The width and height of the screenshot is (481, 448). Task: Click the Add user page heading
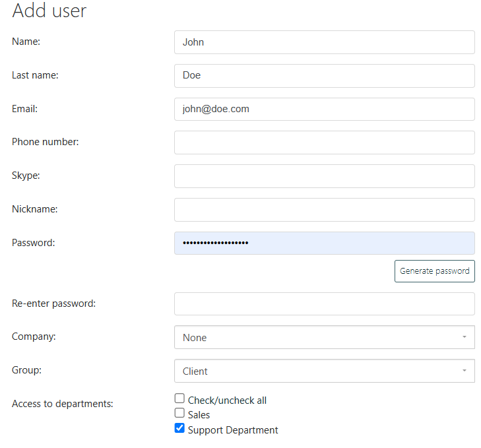coord(49,11)
